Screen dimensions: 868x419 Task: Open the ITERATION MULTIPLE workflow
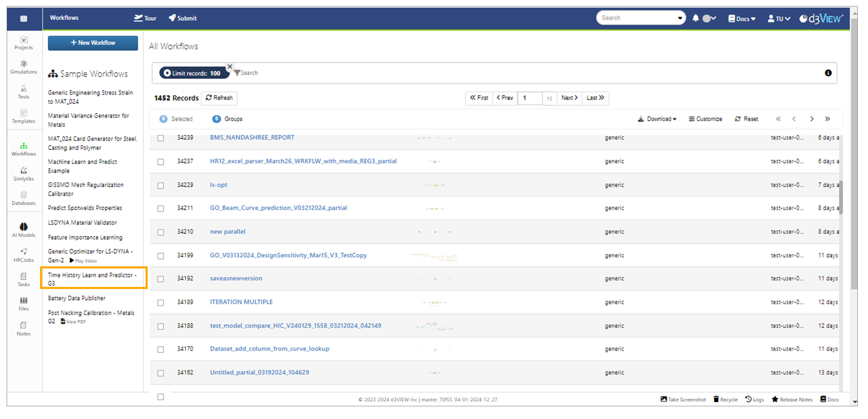(241, 302)
